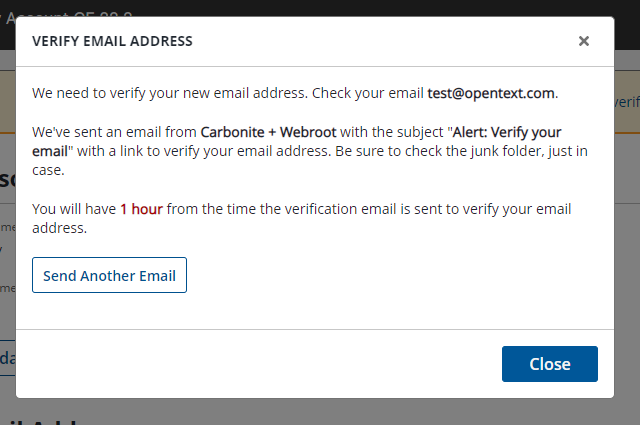
Task: Click the empty footer area left of Close
Action: [x=250, y=363]
